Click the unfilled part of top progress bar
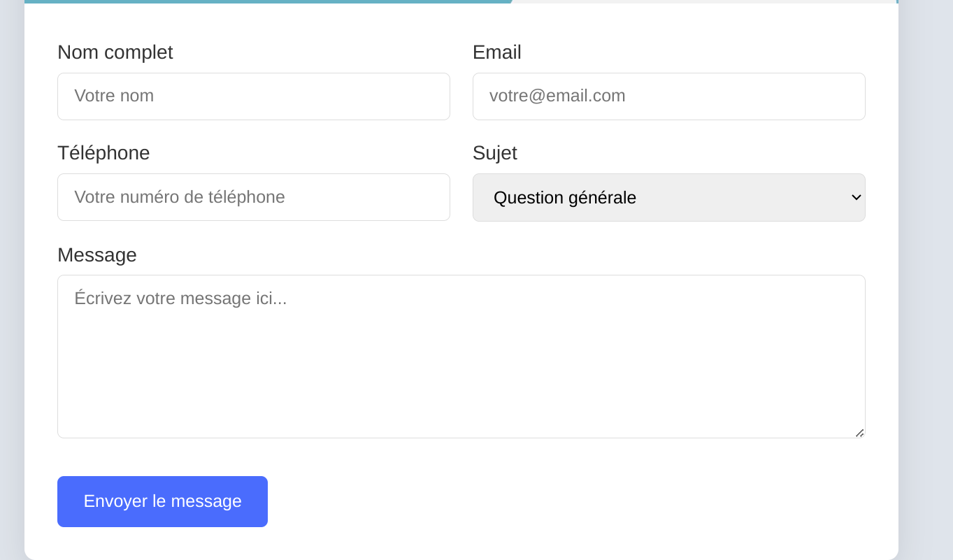 [703, 1]
